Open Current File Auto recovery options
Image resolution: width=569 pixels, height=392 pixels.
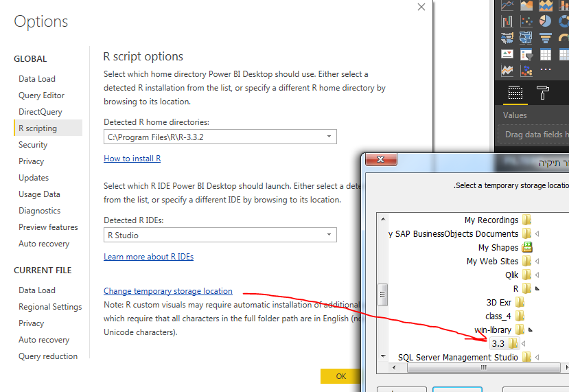pyautogui.click(x=44, y=340)
